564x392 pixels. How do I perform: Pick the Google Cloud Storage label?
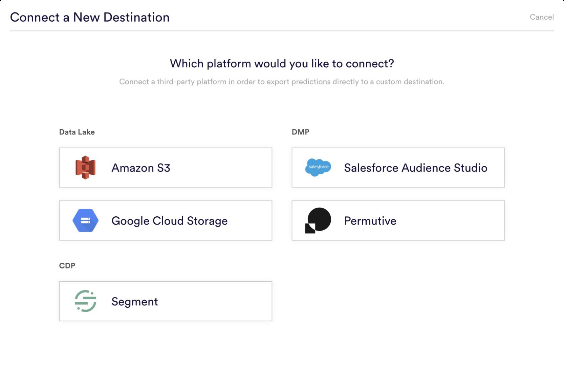click(170, 221)
